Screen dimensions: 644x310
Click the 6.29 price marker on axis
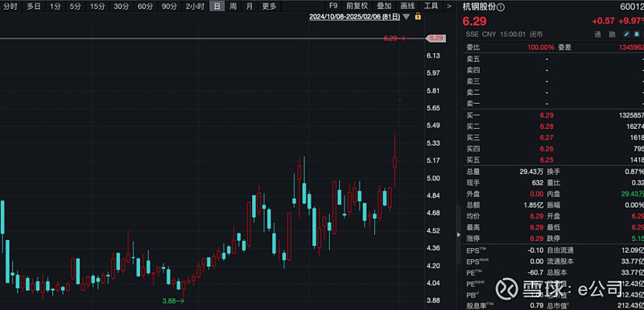(436, 38)
